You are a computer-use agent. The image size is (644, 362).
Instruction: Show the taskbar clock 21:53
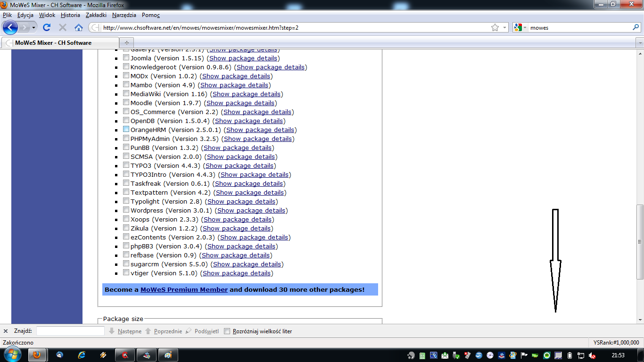[618, 355]
